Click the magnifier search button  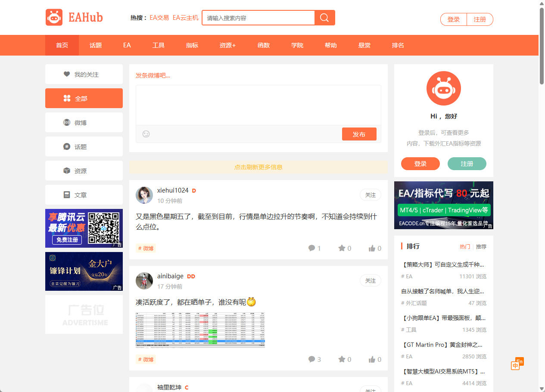[x=324, y=18]
